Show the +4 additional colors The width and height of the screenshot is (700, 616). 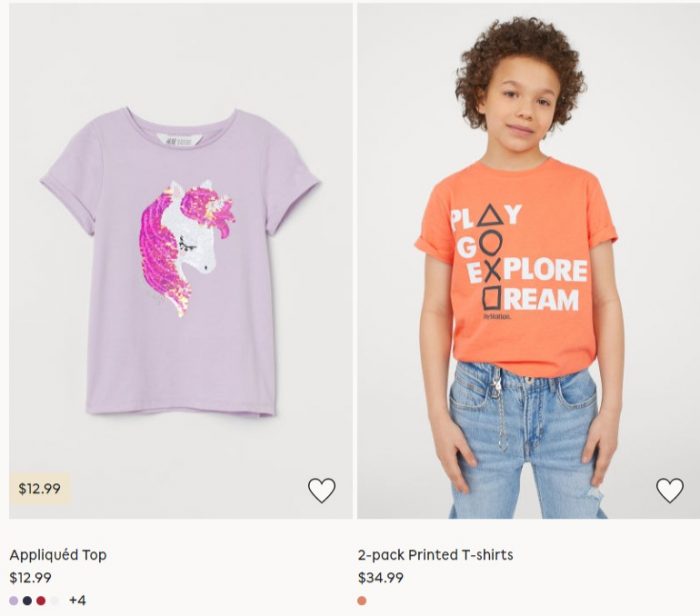(77, 600)
